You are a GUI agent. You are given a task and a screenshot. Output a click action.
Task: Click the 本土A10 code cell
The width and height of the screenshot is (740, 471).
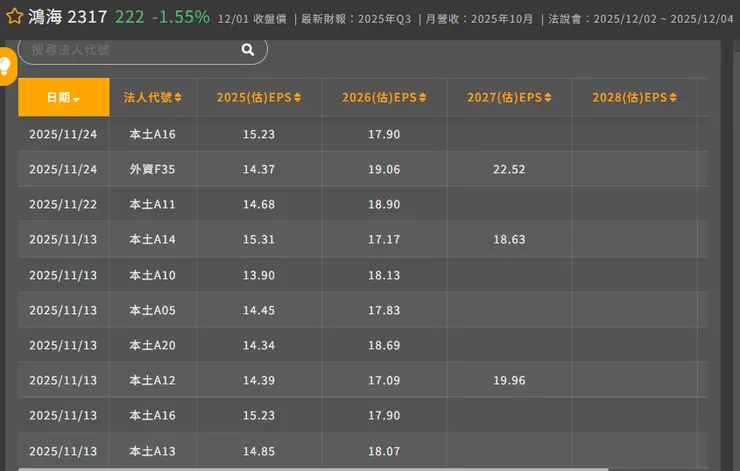[x=152, y=275]
